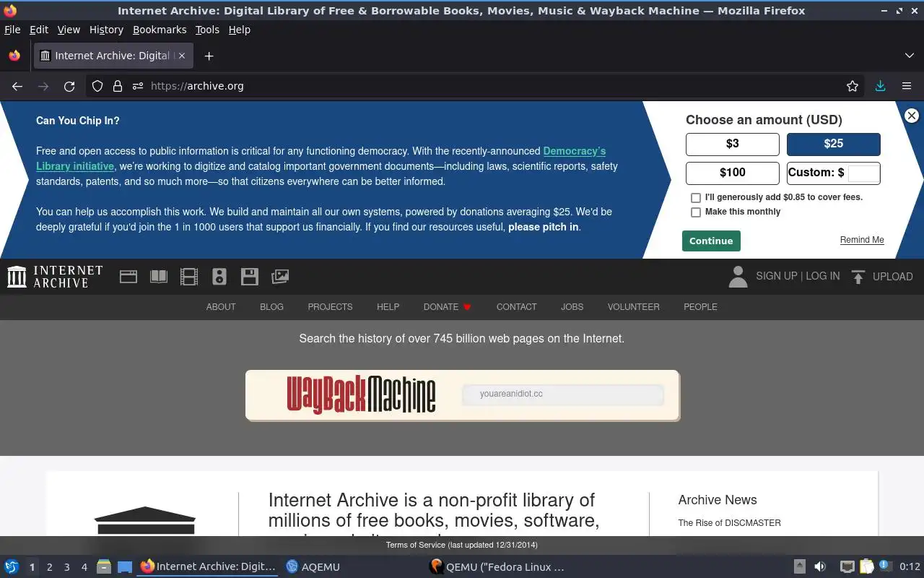
Task: Switch to the QEMU Fedora Linux window
Action: pyautogui.click(x=497, y=567)
